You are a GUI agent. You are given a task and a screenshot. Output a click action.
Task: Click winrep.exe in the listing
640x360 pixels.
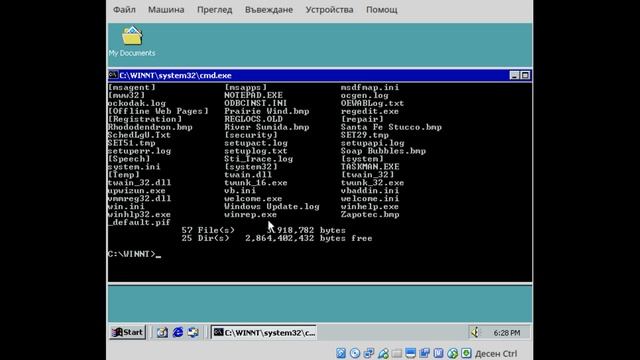coord(250,214)
